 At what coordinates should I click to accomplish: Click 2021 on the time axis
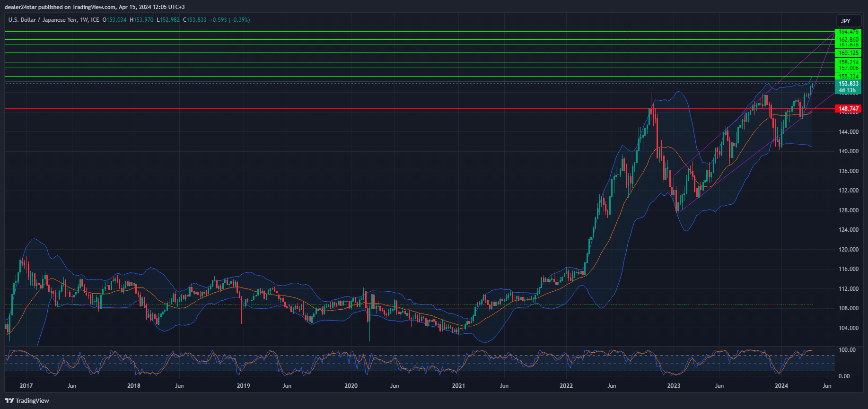tap(458, 386)
